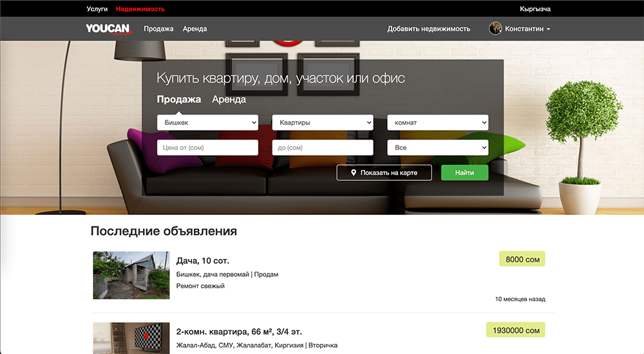Switch language to Кыргызча
This screenshot has width=644, height=354.
pyautogui.click(x=535, y=8)
